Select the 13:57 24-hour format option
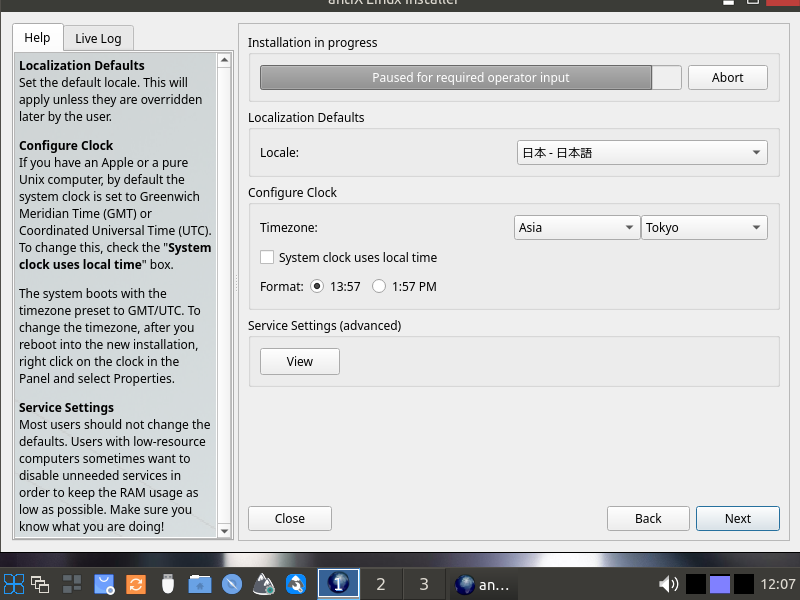 tap(318, 287)
